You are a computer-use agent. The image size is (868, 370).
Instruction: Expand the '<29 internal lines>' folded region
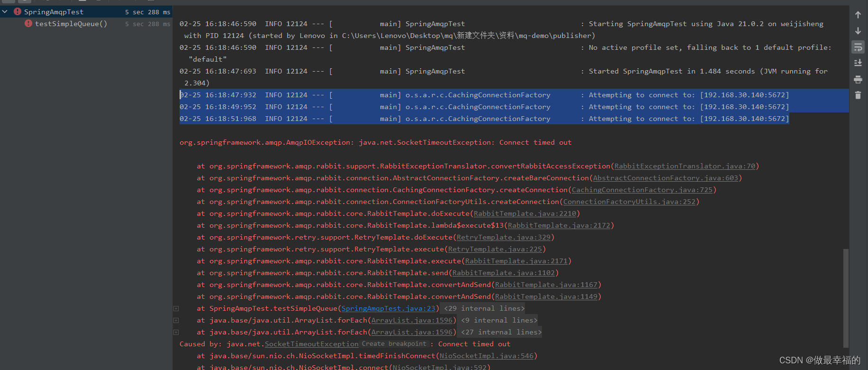[484, 308]
